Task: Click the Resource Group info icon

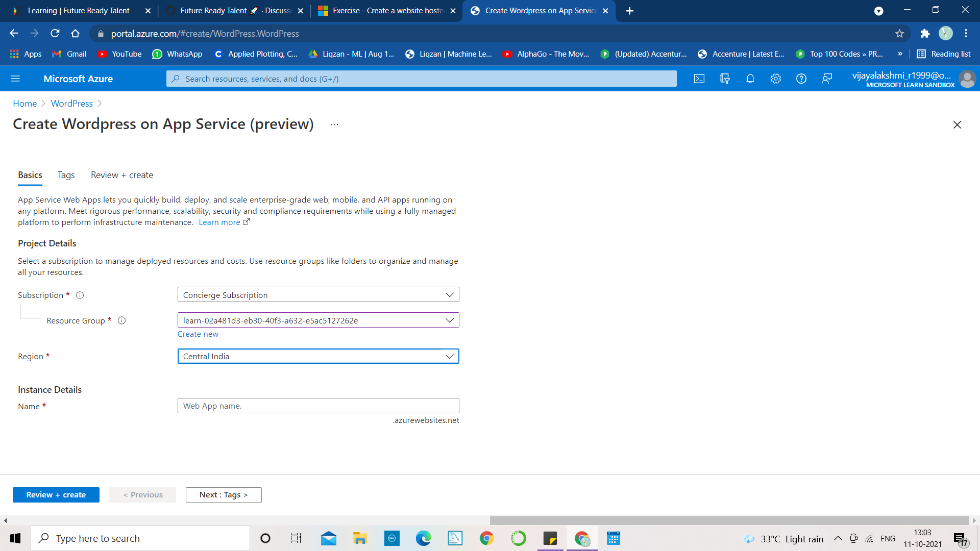Action: [x=122, y=321]
